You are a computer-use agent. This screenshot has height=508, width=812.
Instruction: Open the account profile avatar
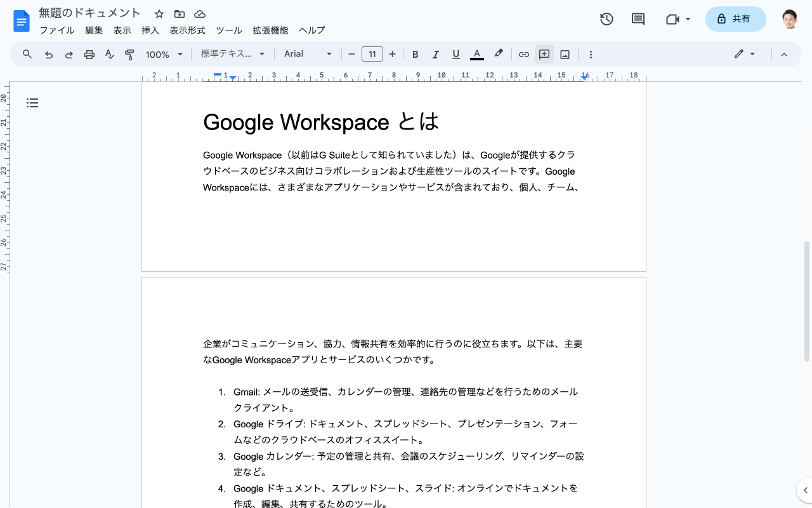(789, 19)
